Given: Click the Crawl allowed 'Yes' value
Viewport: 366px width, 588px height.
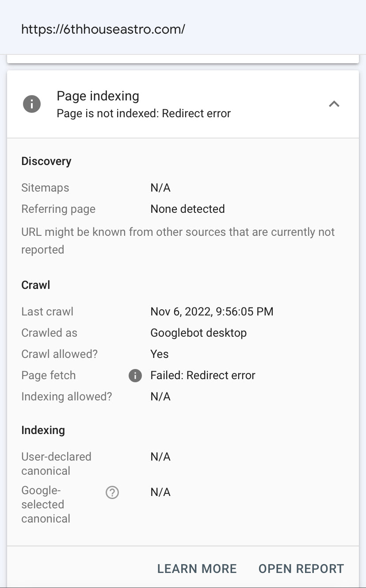Looking at the screenshot, I should click(159, 354).
